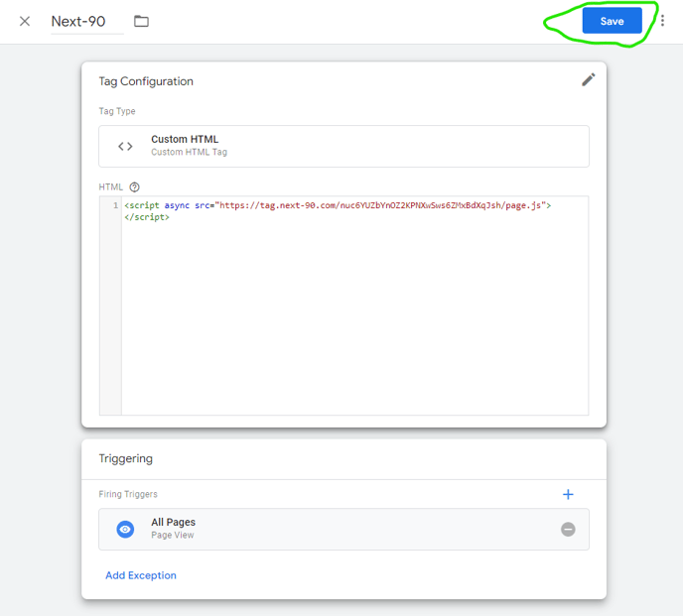The width and height of the screenshot is (683, 616).
Task: Click the closing script tag line
Action: [146, 217]
